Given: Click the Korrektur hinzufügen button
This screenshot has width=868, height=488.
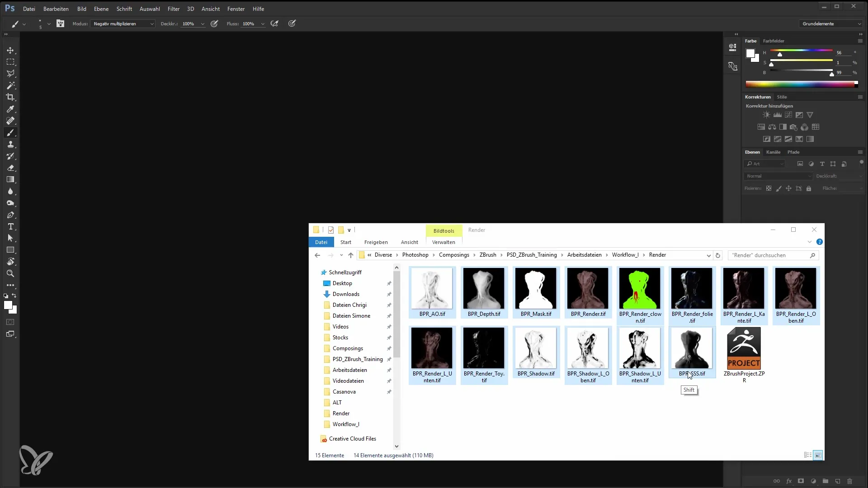Looking at the screenshot, I should (x=769, y=105).
